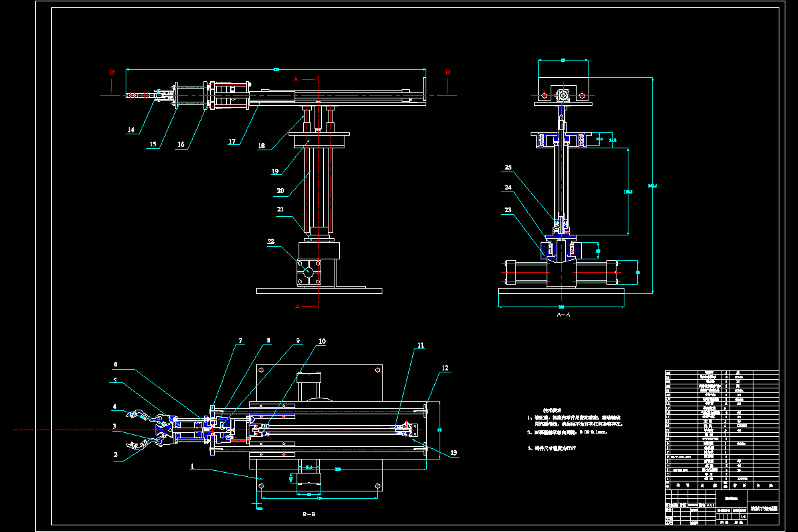798x532 pixels.
Task: Click part callout number 13
Action: pos(454,453)
